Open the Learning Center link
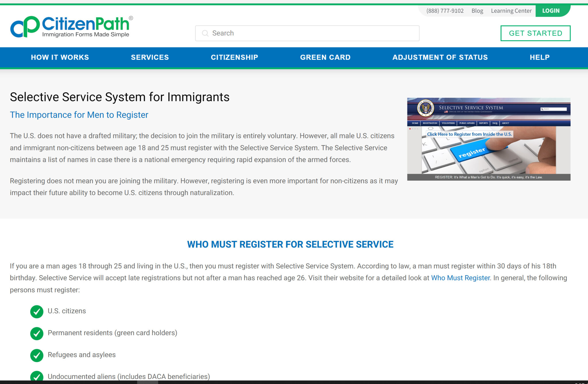This screenshot has width=588, height=384. click(511, 11)
